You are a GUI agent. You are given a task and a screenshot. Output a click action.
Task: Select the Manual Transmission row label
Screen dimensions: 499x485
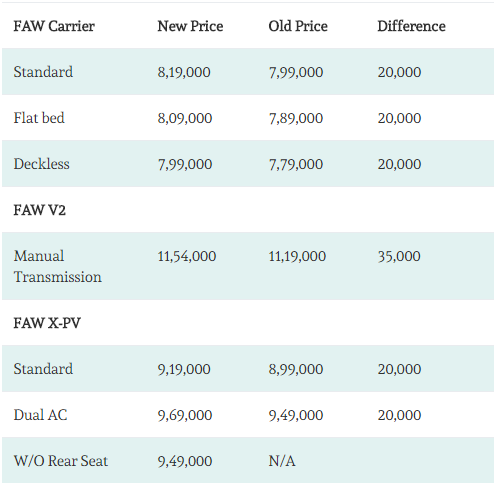[58, 266]
